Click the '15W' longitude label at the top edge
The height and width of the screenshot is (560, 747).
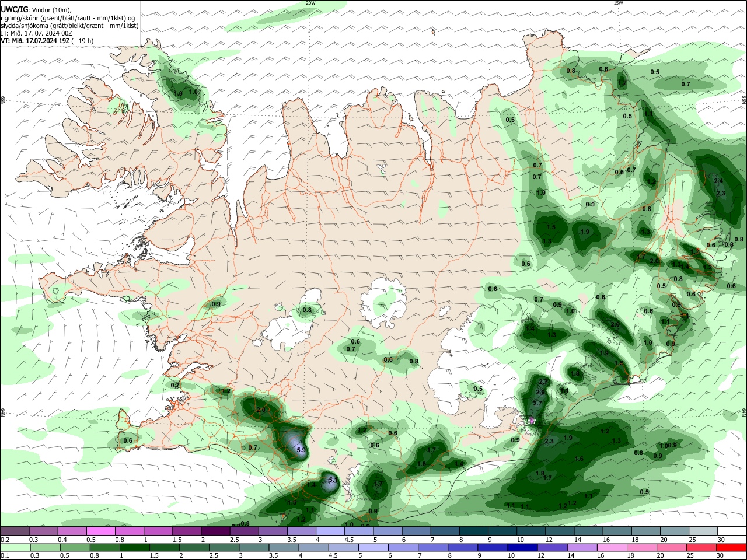[618, 3]
